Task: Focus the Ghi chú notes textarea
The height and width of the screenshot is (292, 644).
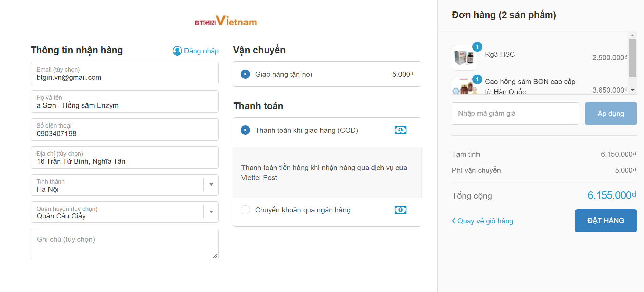Action: point(124,244)
